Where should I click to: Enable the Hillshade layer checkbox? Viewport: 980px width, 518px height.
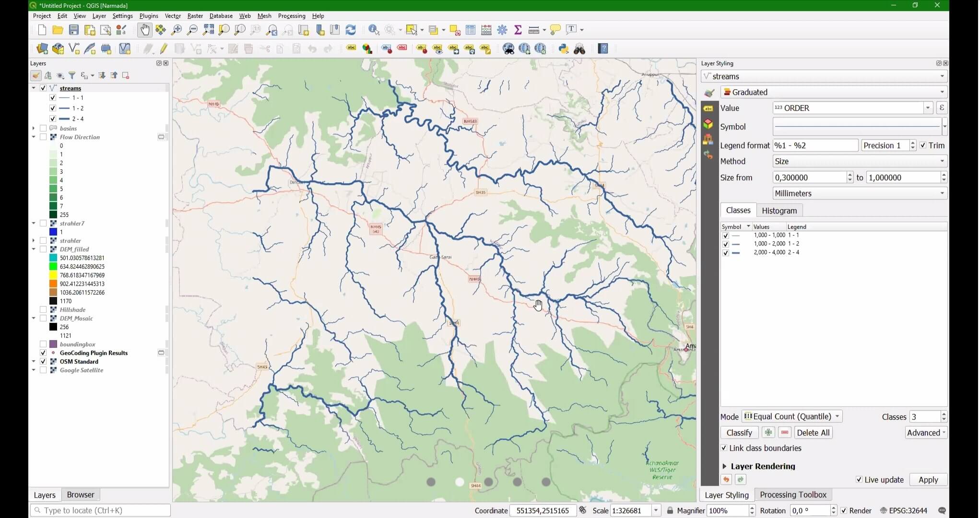(43, 310)
